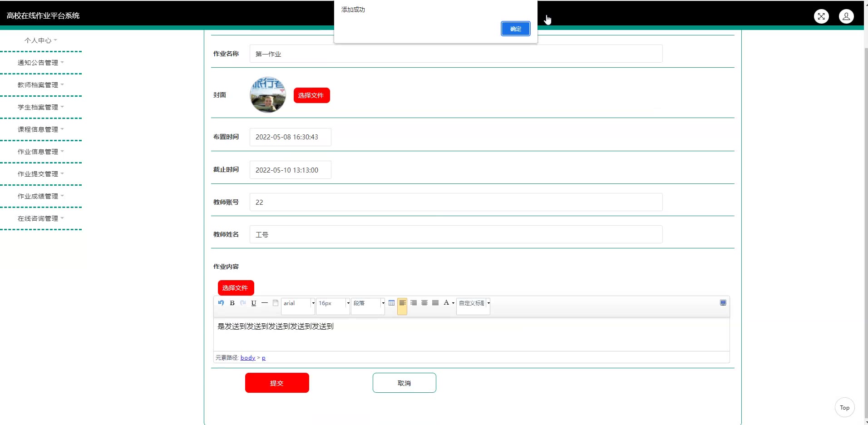
Task: Expand the 课程信息管理 menu
Action: [41, 129]
